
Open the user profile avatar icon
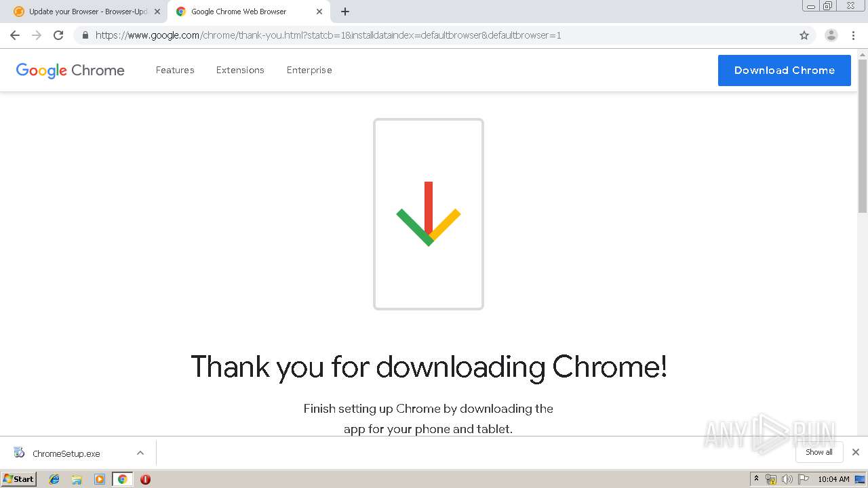tap(831, 35)
